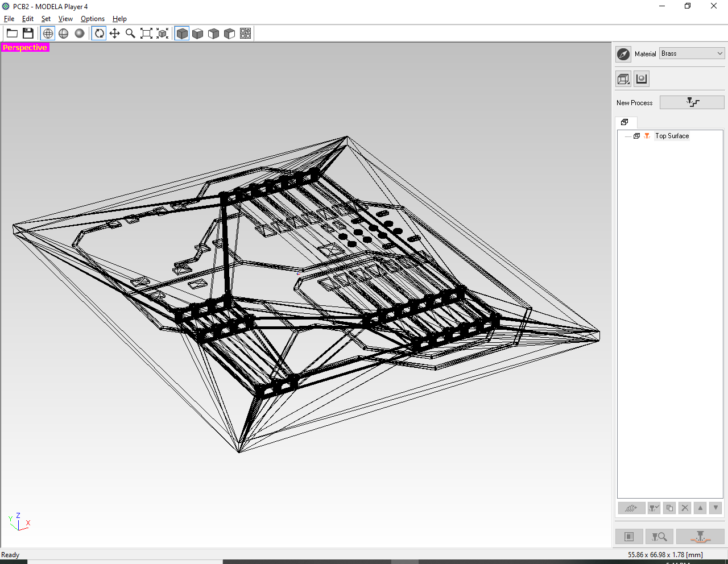This screenshot has width=728, height=564.
Task: Open the four-views grid layout icon
Action: click(245, 33)
